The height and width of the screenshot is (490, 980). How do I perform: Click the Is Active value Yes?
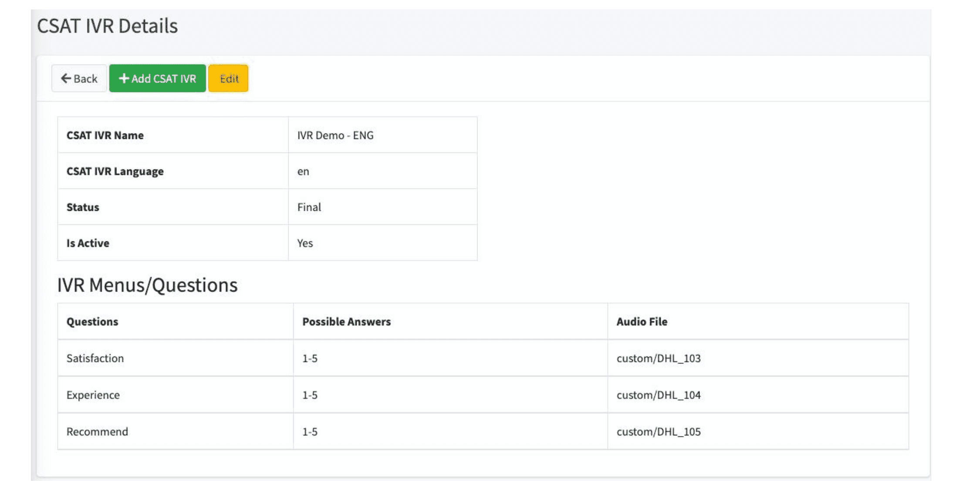point(305,243)
